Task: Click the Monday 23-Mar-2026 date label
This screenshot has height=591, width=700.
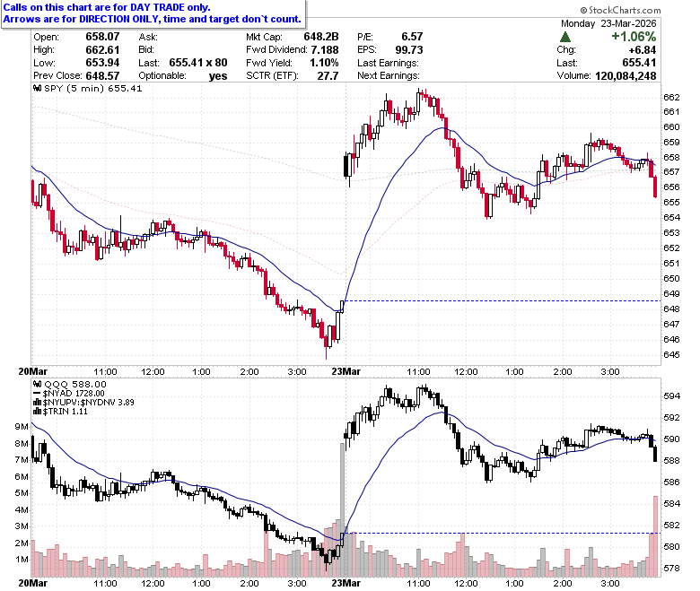Action: [x=608, y=23]
